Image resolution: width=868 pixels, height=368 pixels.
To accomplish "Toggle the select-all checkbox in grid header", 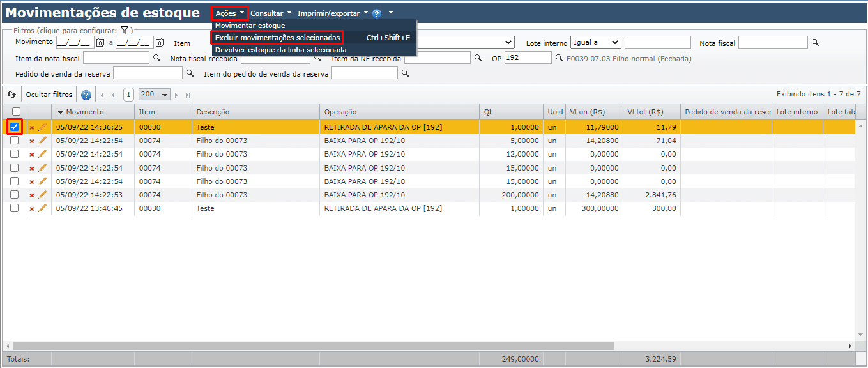I will [16, 112].
